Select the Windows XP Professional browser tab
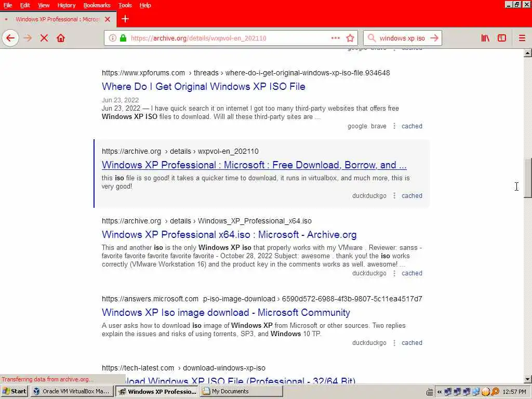This screenshot has width=532, height=399. [58, 19]
